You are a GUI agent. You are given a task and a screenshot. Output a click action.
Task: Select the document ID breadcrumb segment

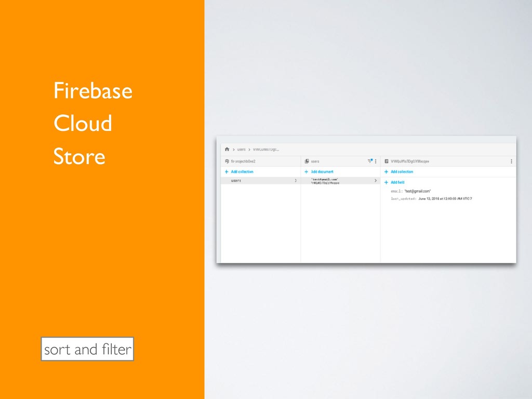tap(266, 149)
